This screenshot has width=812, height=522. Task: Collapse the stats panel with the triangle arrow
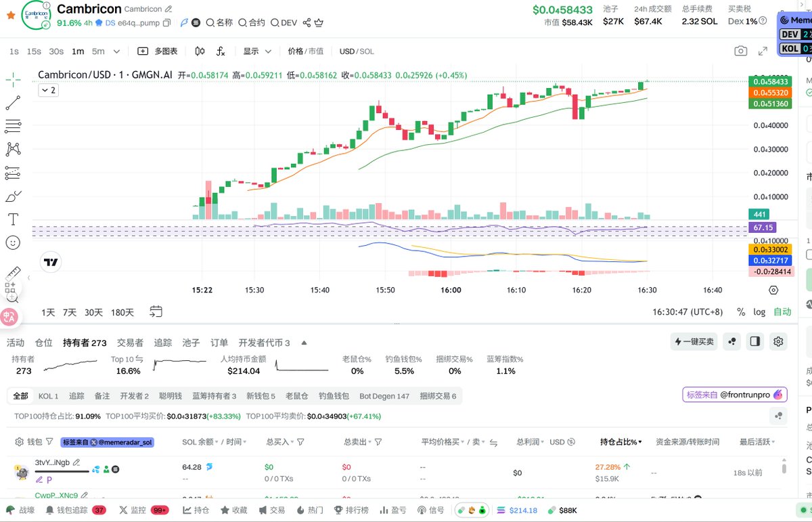tap(304, 343)
